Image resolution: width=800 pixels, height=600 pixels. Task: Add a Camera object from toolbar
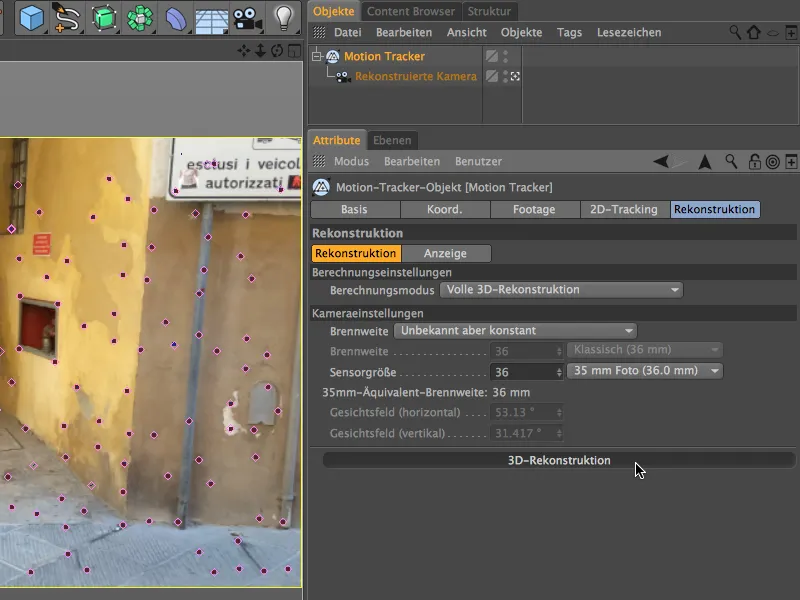(x=247, y=18)
